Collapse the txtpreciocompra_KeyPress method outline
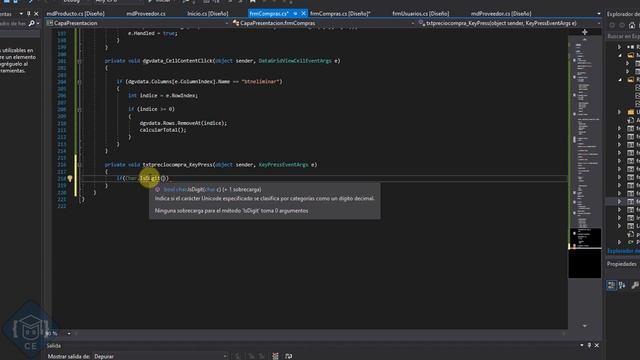This screenshot has width=640, height=360. [x=79, y=165]
